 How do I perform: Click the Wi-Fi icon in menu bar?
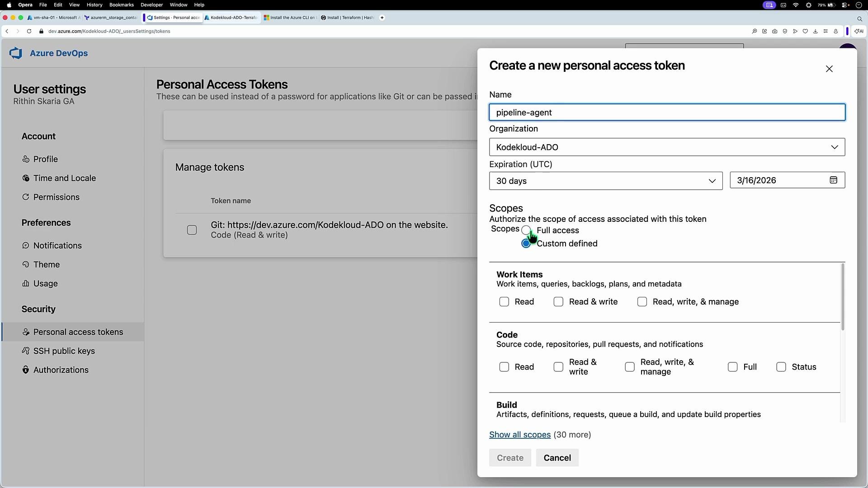[x=796, y=5]
